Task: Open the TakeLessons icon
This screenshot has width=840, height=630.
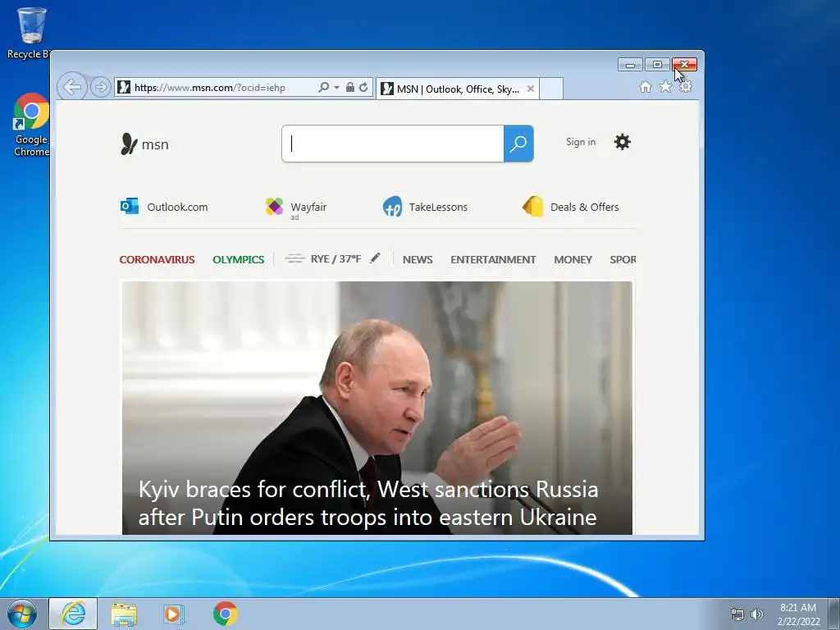Action: [x=393, y=206]
